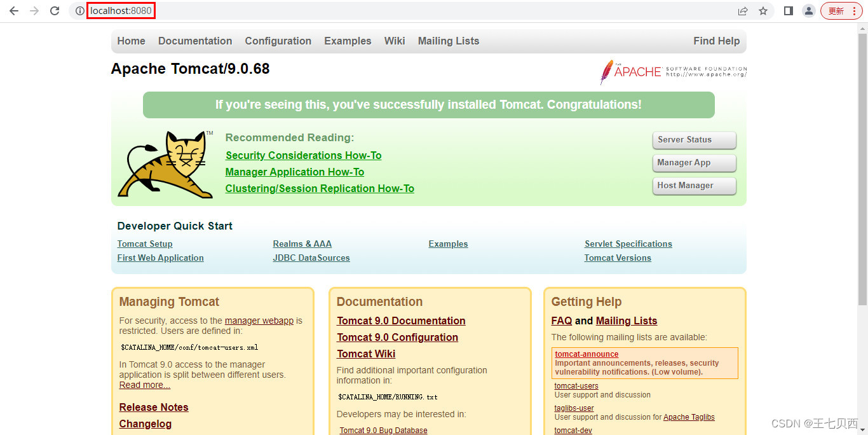Click the Server Status button
The image size is (868, 435).
[695, 141]
